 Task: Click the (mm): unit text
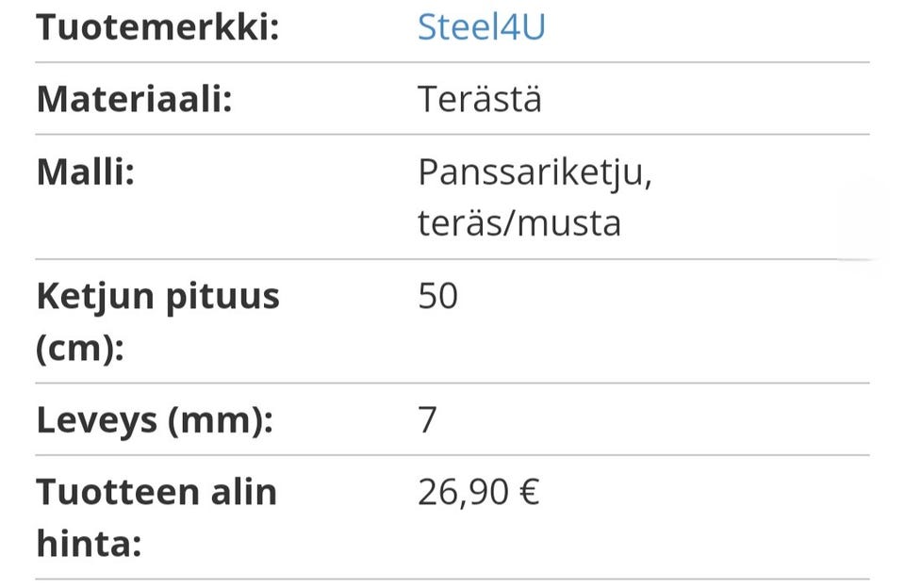tap(220, 420)
